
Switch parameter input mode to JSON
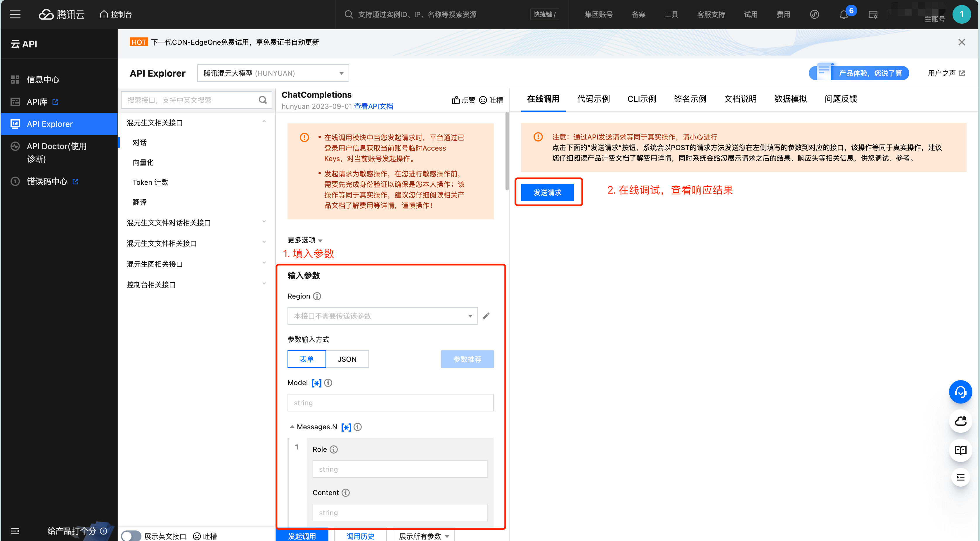pos(347,359)
